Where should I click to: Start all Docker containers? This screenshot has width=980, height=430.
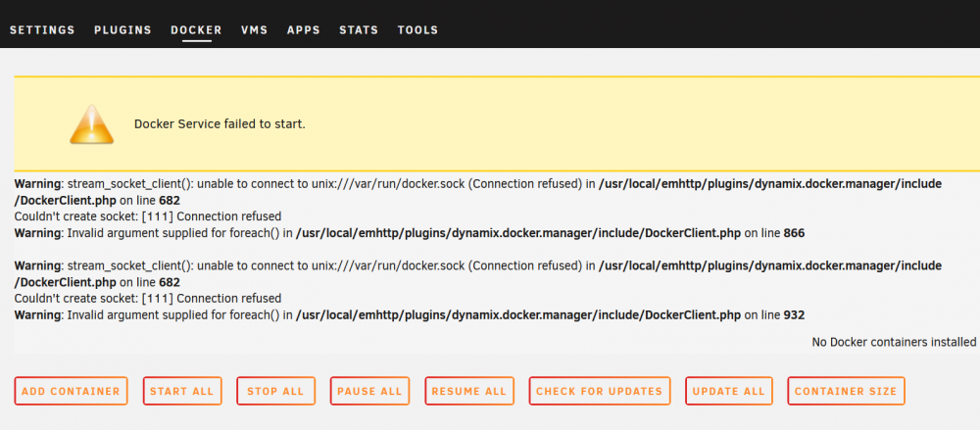click(182, 391)
